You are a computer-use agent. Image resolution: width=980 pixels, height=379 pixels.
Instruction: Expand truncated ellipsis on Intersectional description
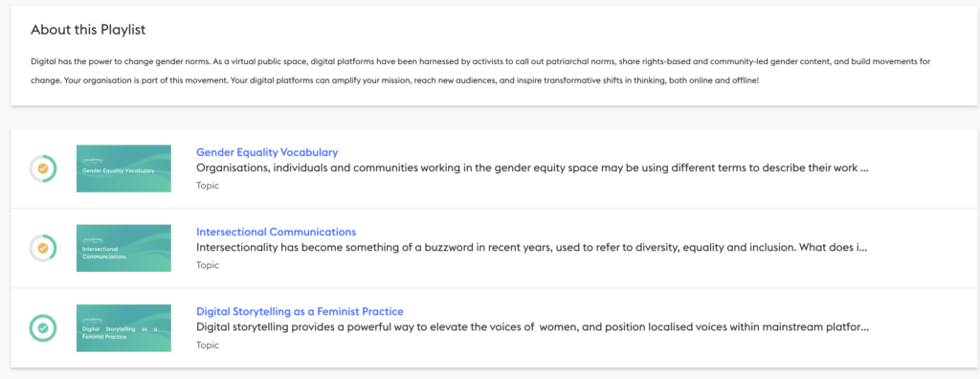tap(864, 250)
